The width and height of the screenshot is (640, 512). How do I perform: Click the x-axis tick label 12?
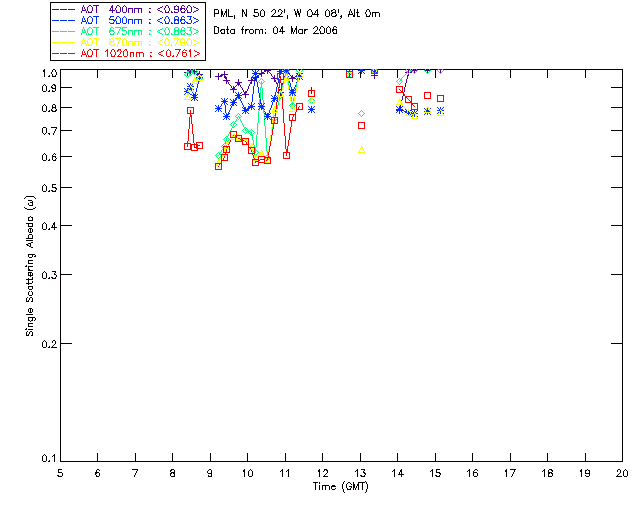(x=322, y=473)
